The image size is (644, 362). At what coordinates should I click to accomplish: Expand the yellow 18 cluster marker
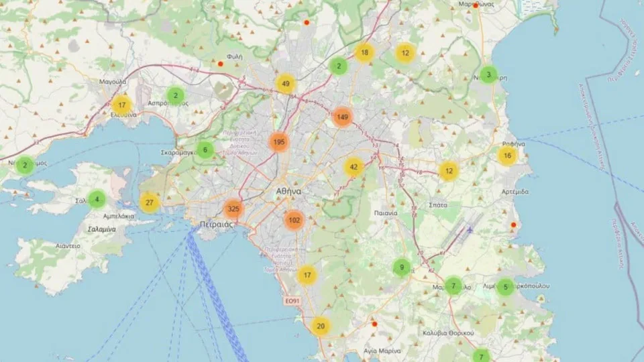(x=364, y=52)
